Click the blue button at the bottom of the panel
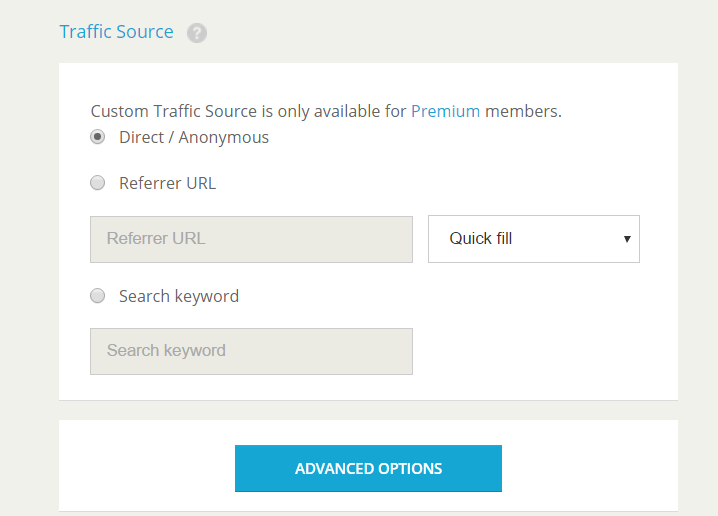 click(x=368, y=468)
